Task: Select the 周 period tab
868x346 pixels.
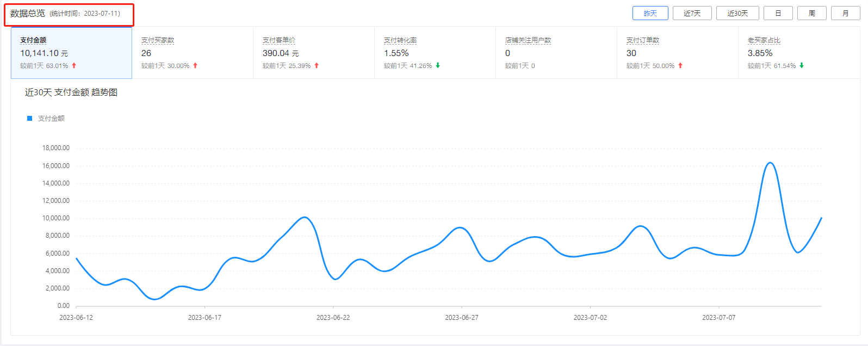Action: click(811, 13)
